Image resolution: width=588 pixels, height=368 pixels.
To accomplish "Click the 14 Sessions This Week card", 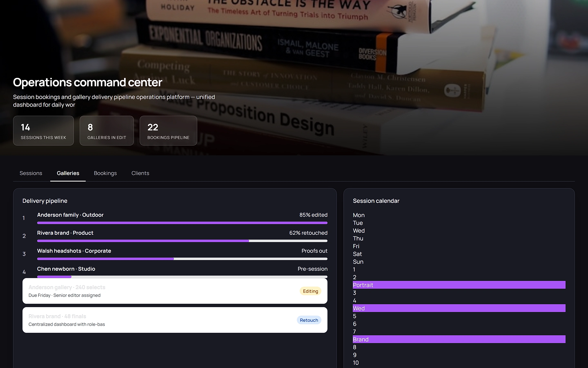I will (43, 131).
